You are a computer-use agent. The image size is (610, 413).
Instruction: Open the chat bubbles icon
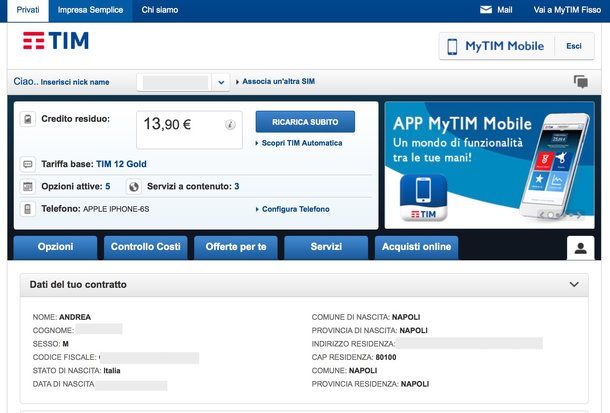(581, 82)
